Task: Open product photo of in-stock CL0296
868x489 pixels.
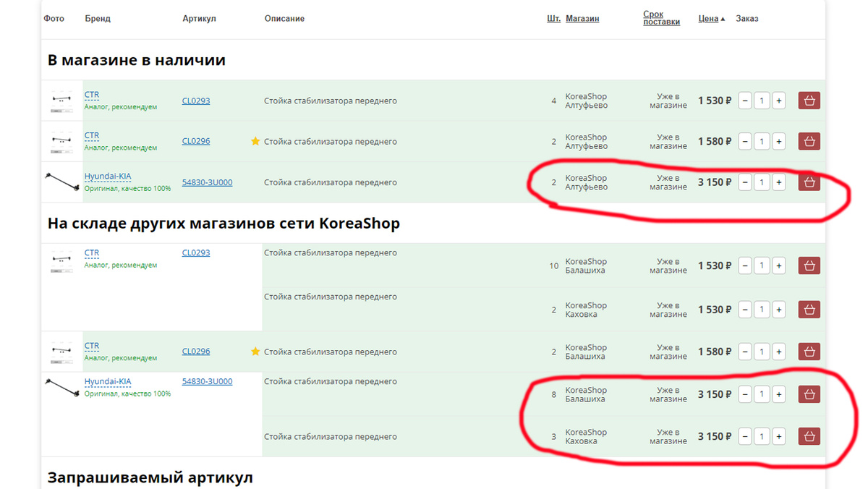Action: point(61,142)
